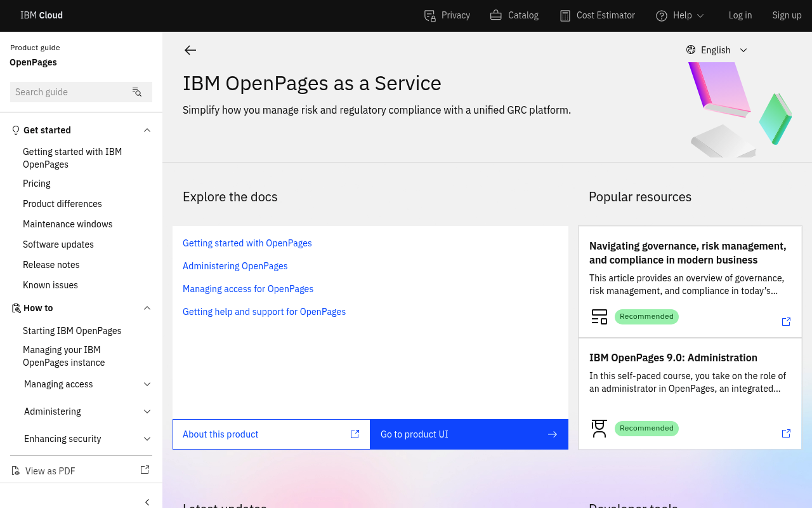This screenshot has height=508, width=812.
Task: Select Maintenance windows in the sidebar
Action: pyautogui.click(x=68, y=224)
